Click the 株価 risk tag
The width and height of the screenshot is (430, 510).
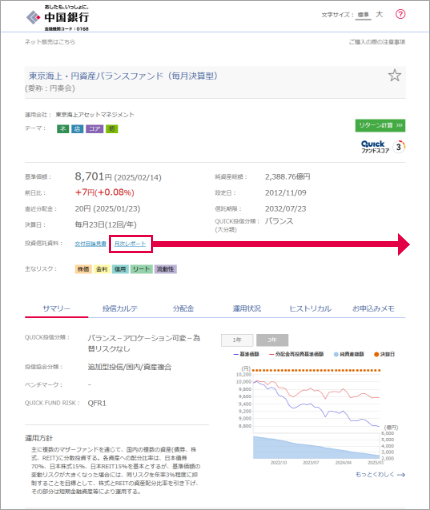click(83, 269)
